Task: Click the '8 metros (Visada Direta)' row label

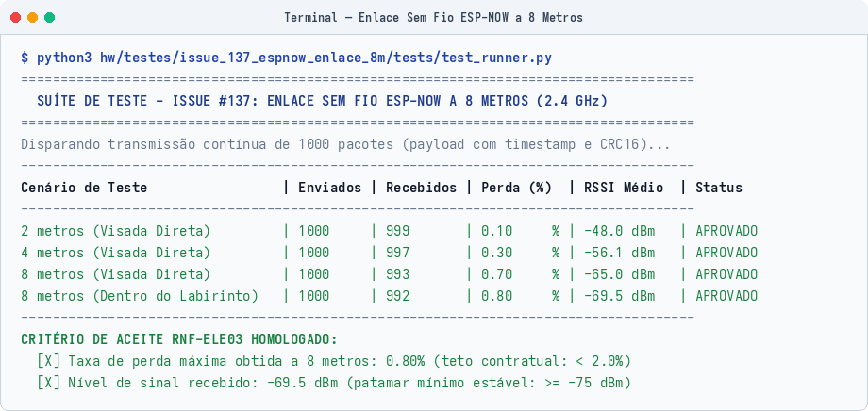Action: 116,274
